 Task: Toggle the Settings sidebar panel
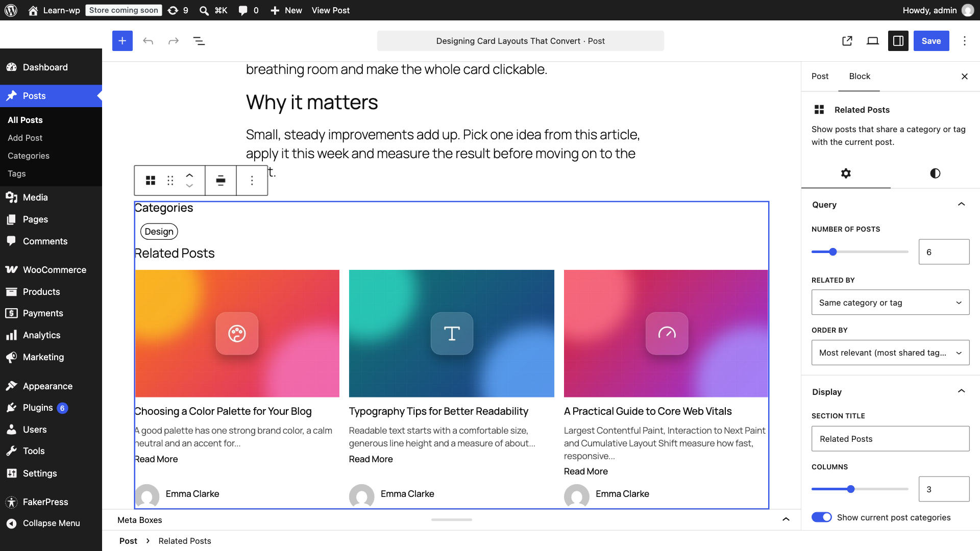click(898, 41)
